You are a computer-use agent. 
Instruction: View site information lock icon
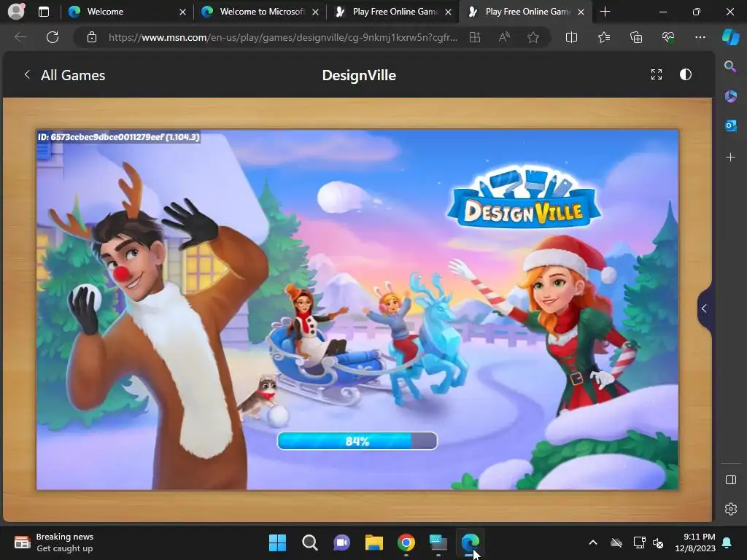point(92,37)
